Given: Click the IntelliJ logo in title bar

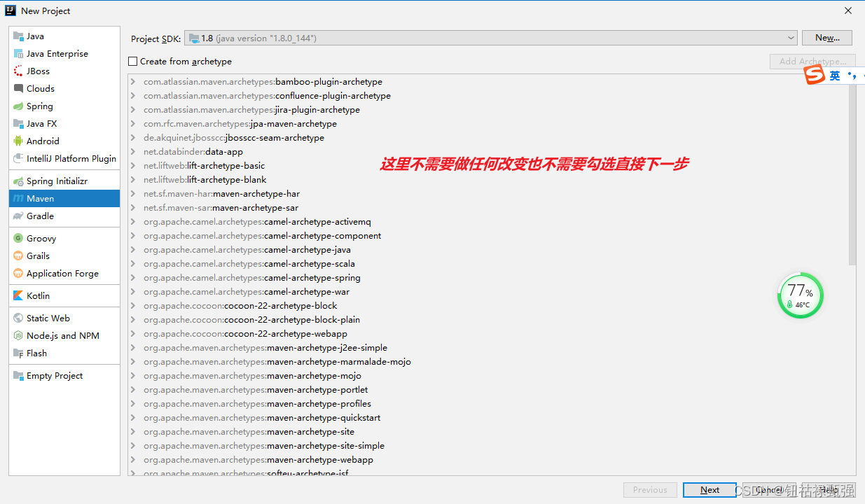Looking at the screenshot, I should pos(11,10).
